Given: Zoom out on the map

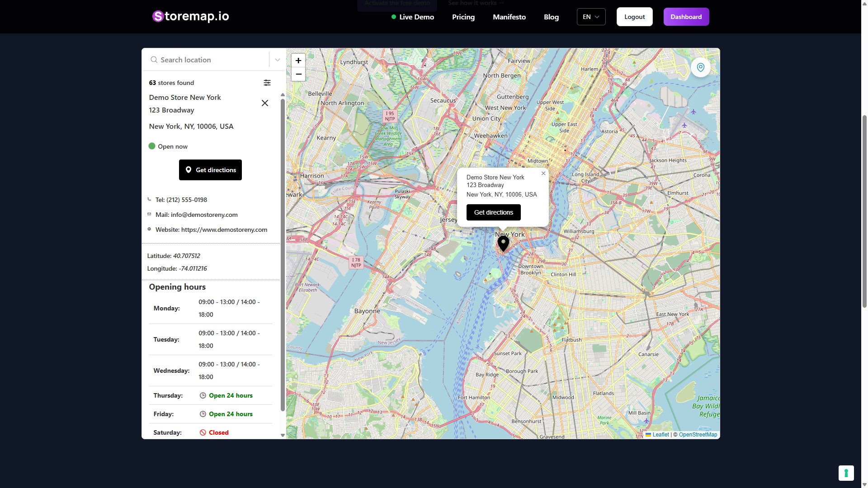Looking at the screenshot, I should coord(298,74).
